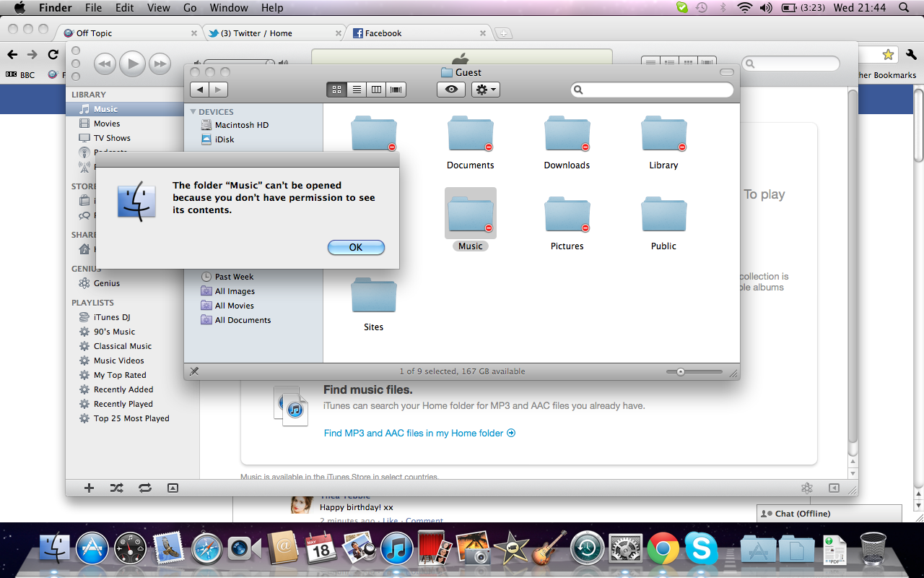The width and height of the screenshot is (924, 578).
Task: Switch to the Facebook browser tab
Action: coord(419,33)
